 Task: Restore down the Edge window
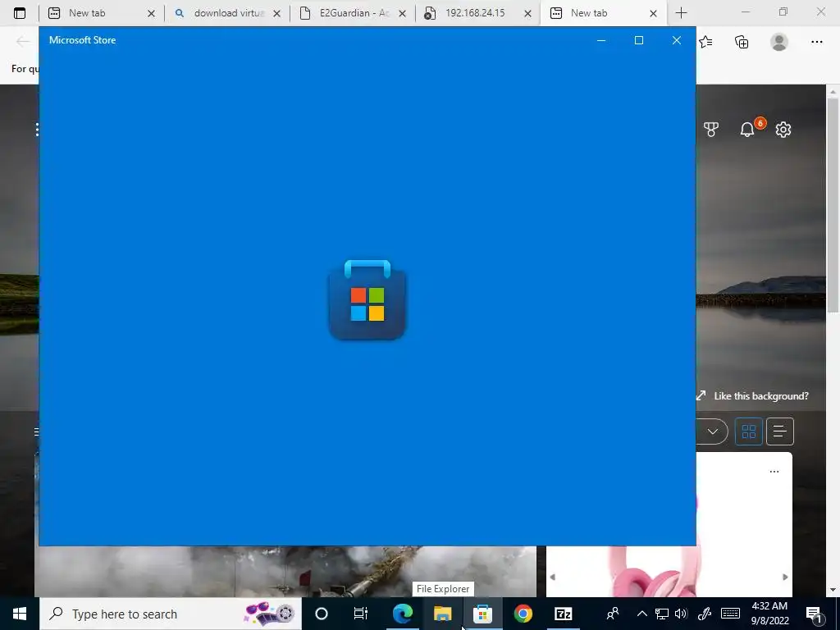[783, 12]
